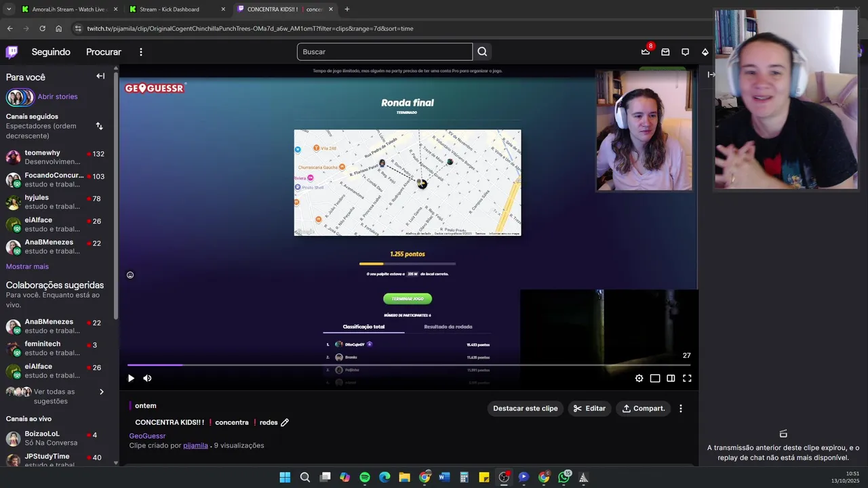
Task: Open Sticky Notes from taskbar
Action: click(x=484, y=477)
